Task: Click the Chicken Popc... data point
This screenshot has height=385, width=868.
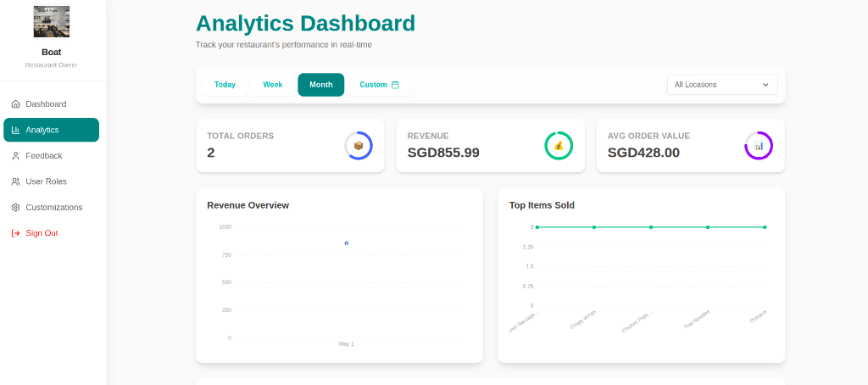Action: tap(651, 227)
